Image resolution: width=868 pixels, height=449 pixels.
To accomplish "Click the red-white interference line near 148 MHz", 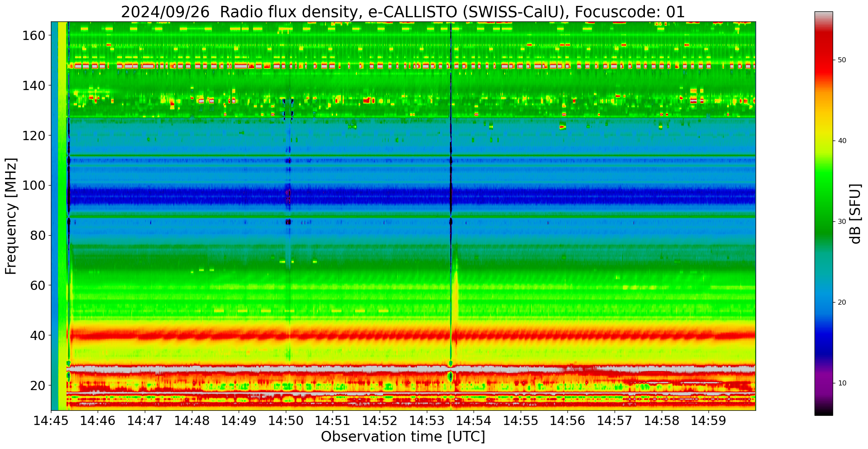I will tap(413, 66).
